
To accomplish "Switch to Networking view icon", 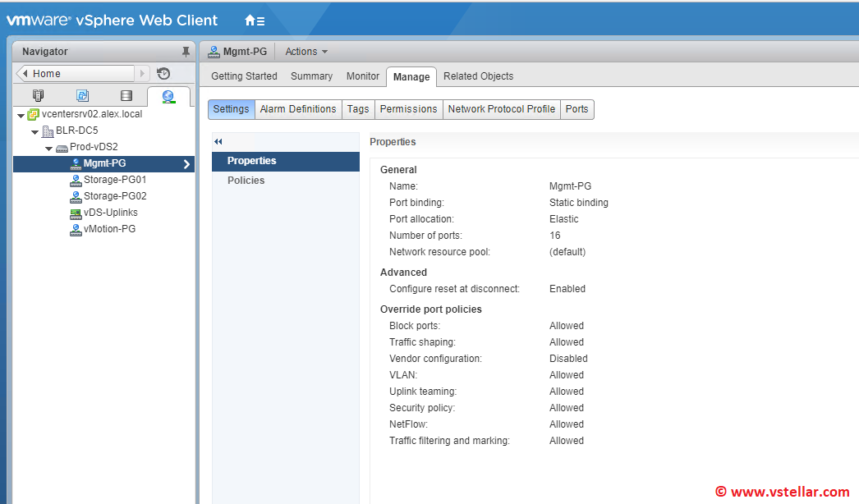I will click(168, 96).
